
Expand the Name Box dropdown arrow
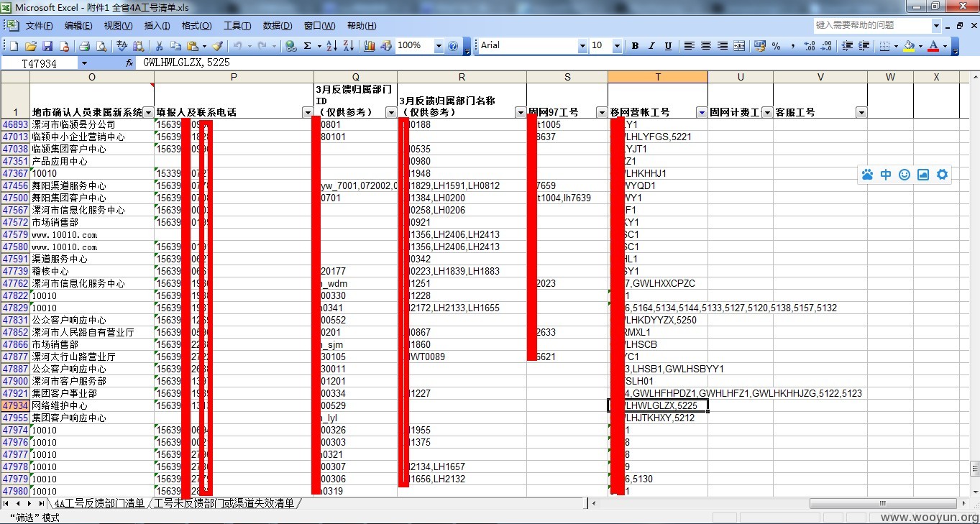(x=84, y=63)
